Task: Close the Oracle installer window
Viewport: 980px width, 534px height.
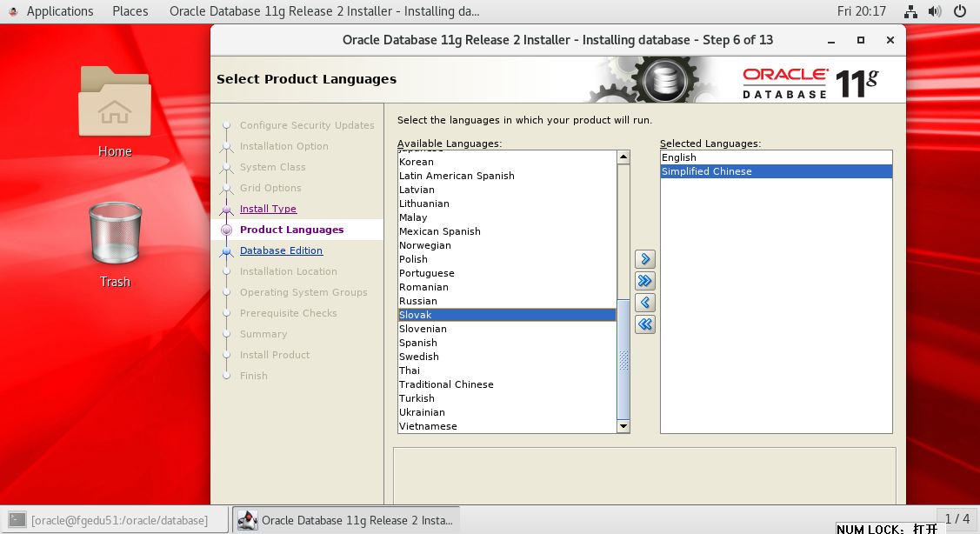Action: pos(890,40)
